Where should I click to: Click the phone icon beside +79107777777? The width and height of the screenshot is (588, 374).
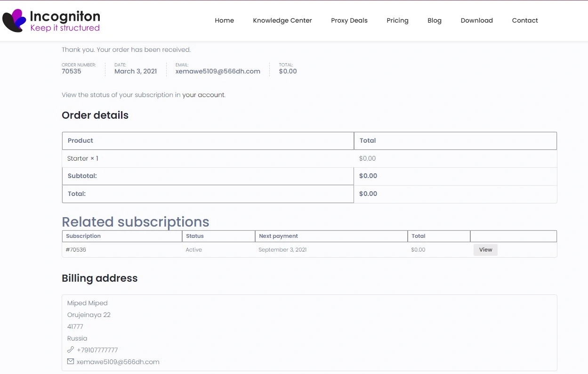tap(71, 350)
